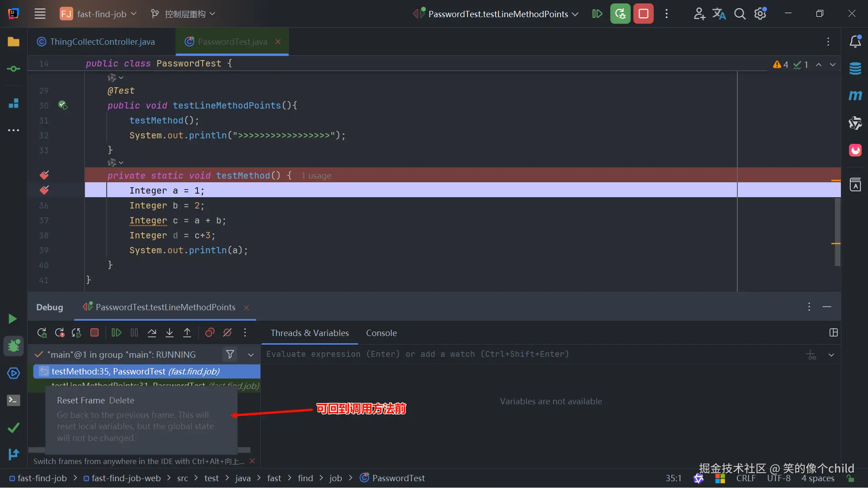Open the AI assistant tool window on right bar
The width and height of the screenshot is (868, 488).
(x=855, y=123)
